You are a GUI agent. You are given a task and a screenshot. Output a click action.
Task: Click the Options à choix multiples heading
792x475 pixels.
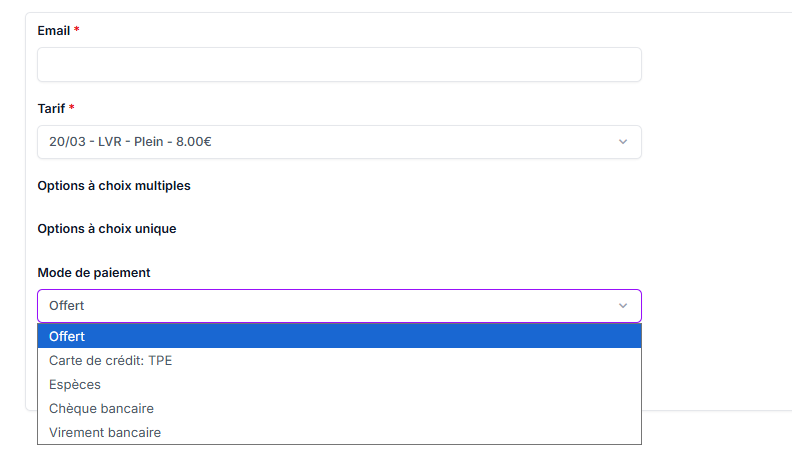(114, 186)
